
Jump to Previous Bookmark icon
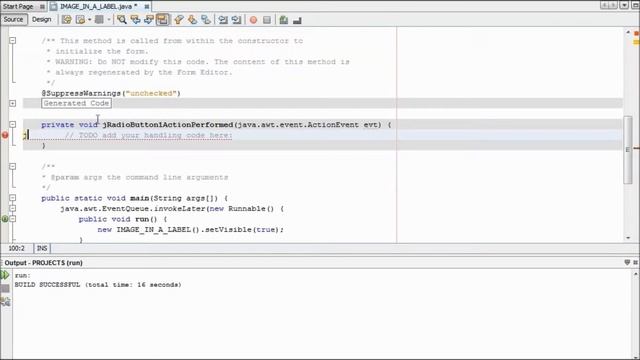tap(179, 20)
